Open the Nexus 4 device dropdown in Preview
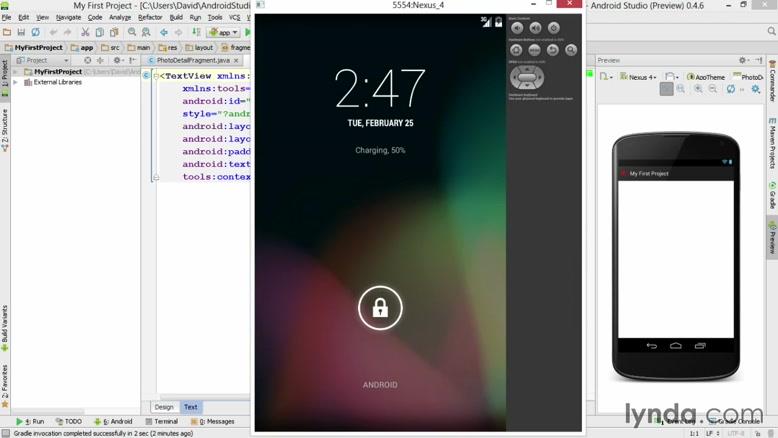The width and height of the screenshot is (778, 438). coord(638,77)
